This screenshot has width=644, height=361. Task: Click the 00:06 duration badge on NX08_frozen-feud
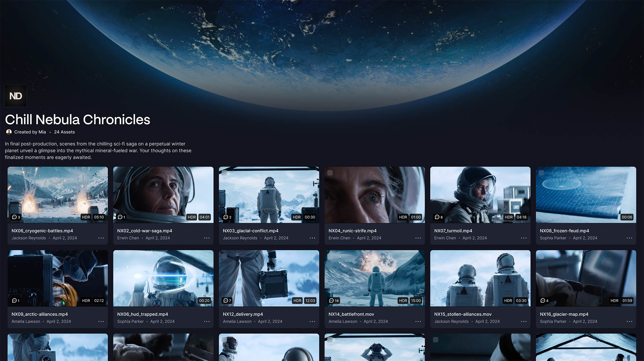pyautogui.click(x=627, y=217)
